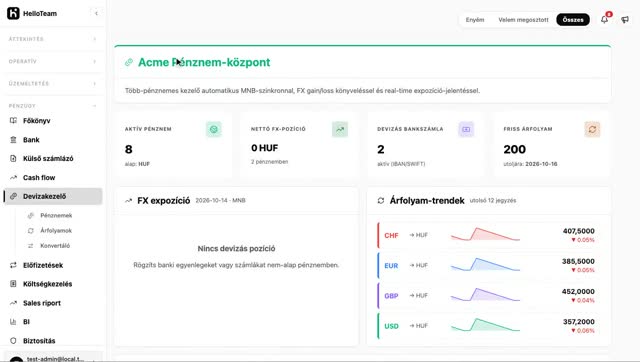Viewport: 640px width, 362px height.
Task: Click the Előfizetések repeat icon
Action: point(13,265)
